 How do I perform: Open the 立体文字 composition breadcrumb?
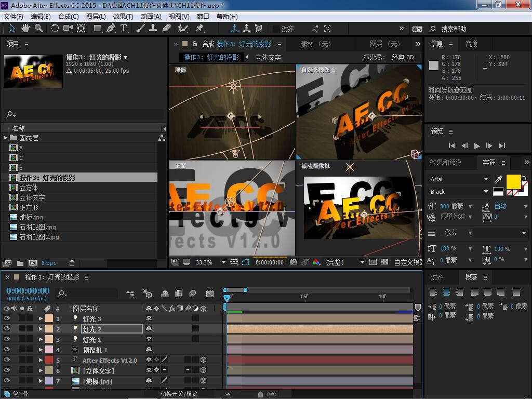coord(268,57)
